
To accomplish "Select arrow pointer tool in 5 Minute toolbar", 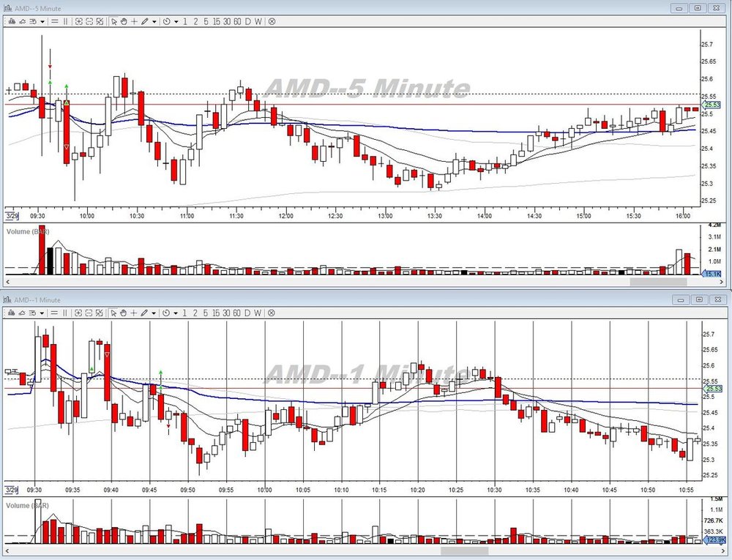I will (113, 21).
